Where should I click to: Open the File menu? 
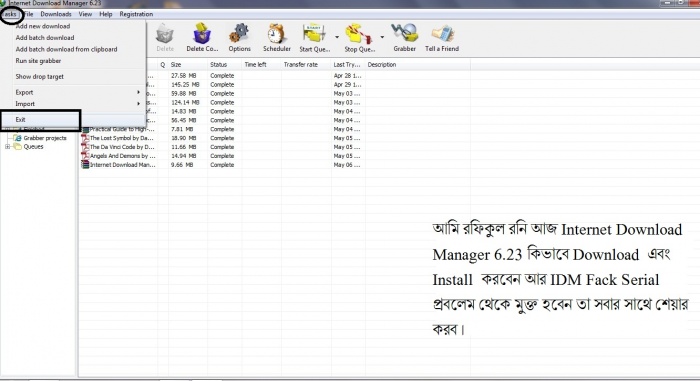tap(28, 14)
